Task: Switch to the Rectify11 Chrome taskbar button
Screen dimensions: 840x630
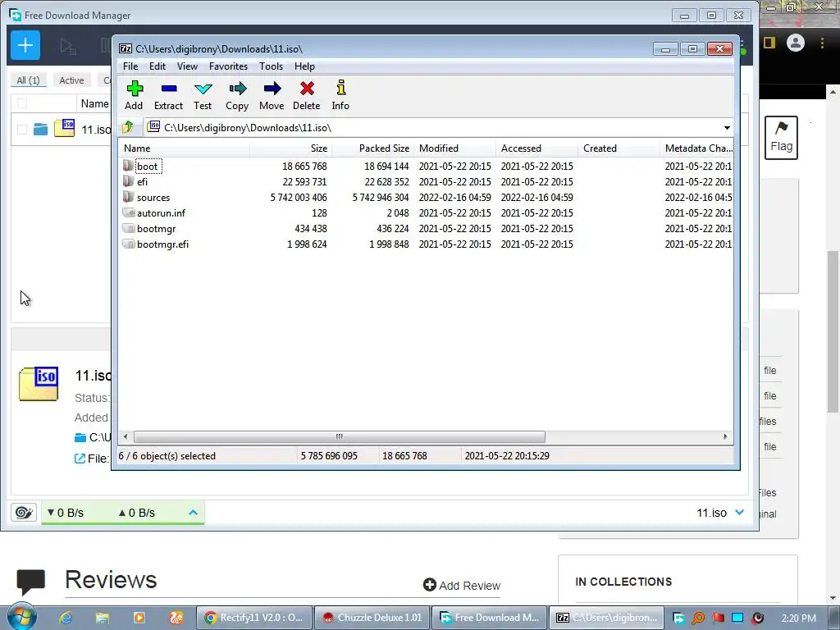Action: point(254,618)
